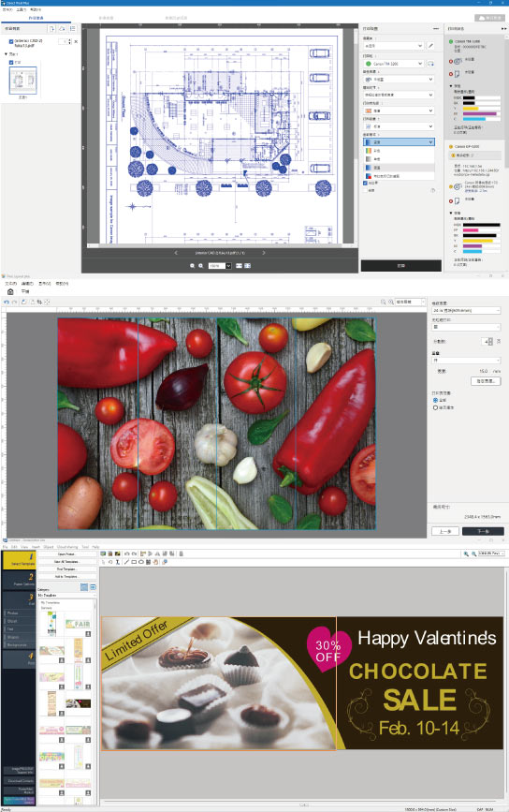
Task: Click Download Contents button in PosterArtist sidebar
Action: pyautogui.click(x=20, y=780)
